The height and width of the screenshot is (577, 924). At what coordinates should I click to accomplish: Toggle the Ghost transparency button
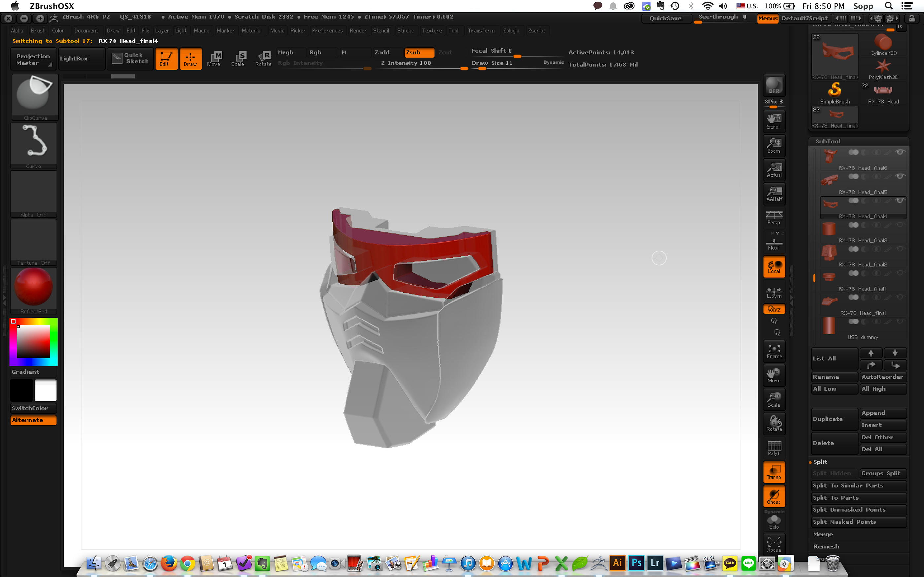pyautogui.click(x=774, y=496)
